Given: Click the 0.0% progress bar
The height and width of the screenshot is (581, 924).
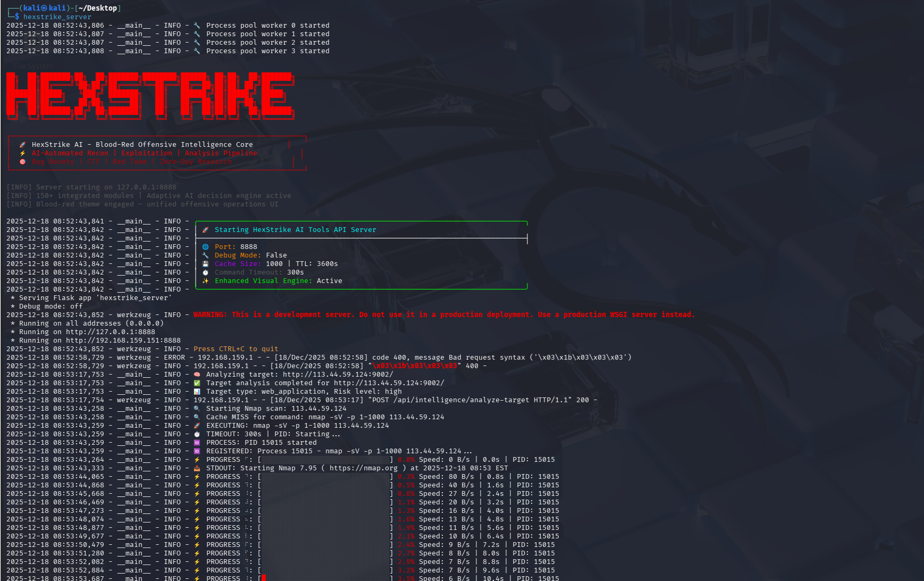Looking at the screenshot, I should click(325, 460).
